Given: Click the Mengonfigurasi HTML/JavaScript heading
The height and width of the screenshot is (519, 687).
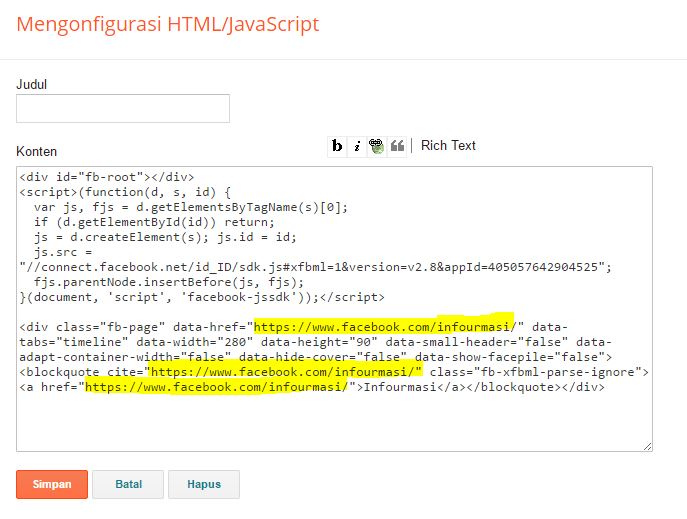Looking at the screenshot, I should tap(168, 24).
